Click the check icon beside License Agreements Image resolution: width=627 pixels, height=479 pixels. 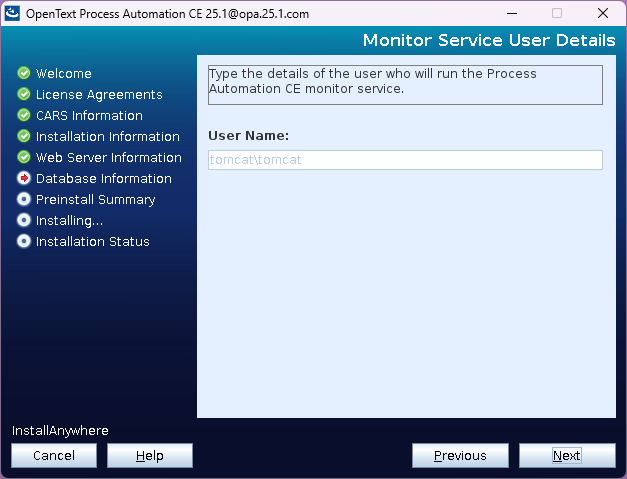(24, 94)
